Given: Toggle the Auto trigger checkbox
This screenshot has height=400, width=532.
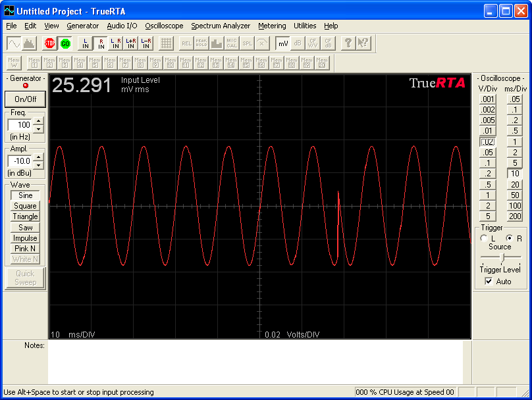Looking at the screenshot, I should coord(489,282).
